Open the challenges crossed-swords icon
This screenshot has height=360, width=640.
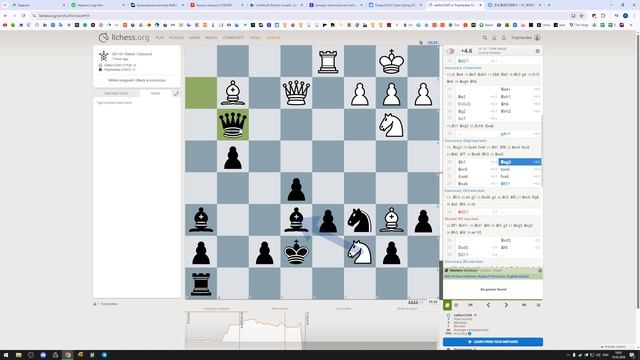click(494, 38)
